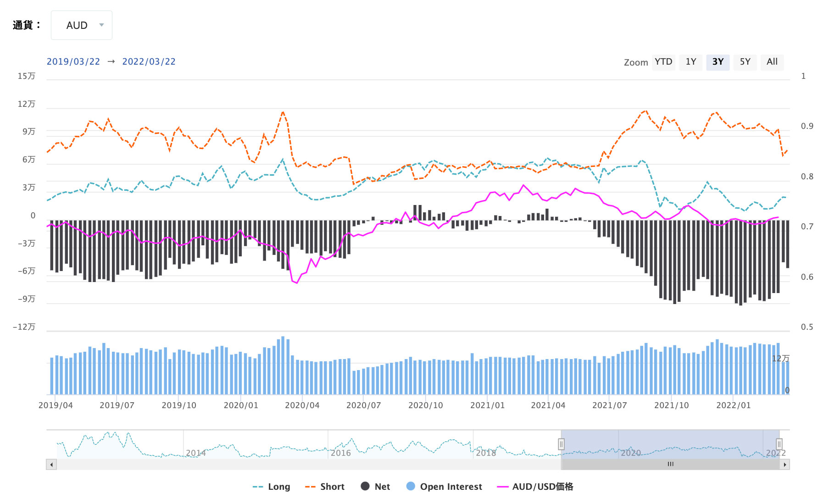
Task: Edit the end date 2022/03/22
Action: tap(149, 61)
